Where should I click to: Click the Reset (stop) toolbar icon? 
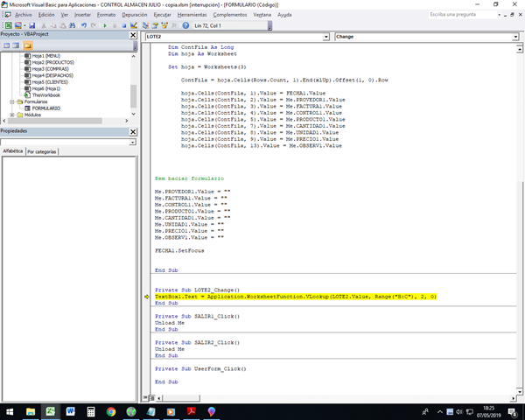pyautogui.click(x=126, y=26)
